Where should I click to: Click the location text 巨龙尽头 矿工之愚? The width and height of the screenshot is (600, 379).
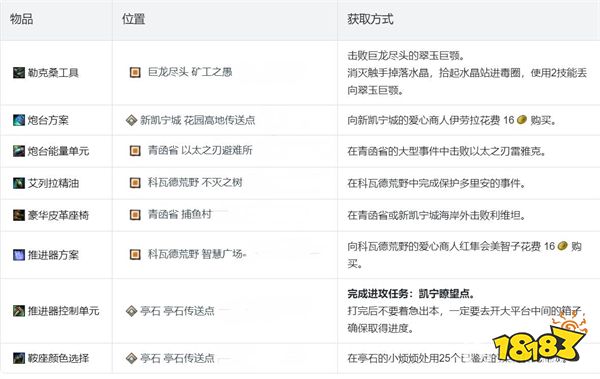tap(190, 72)
